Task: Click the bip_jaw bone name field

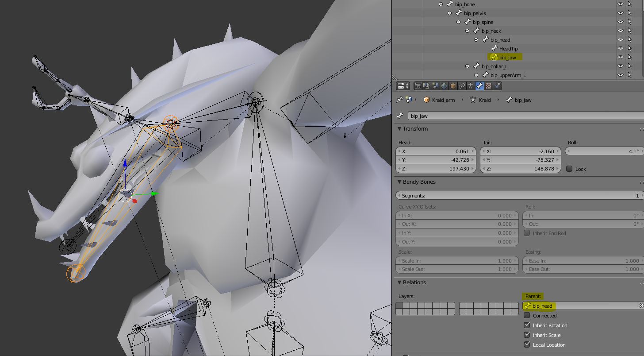Action: coord(525,116)
